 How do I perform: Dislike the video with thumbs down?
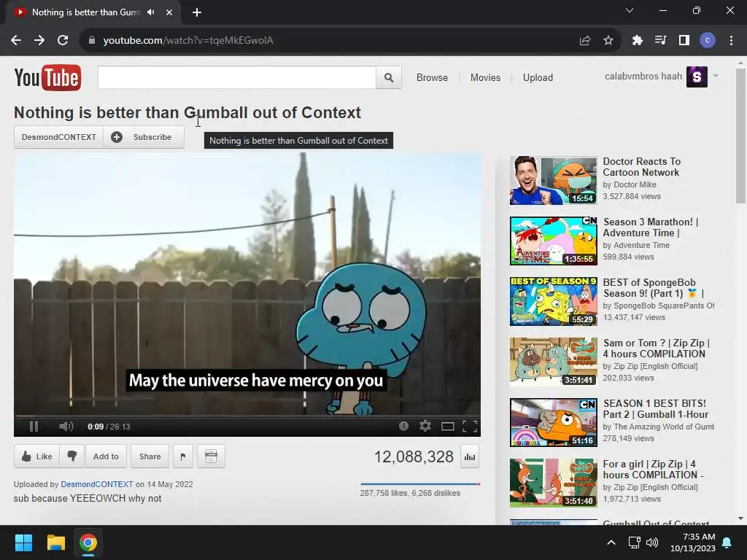point(72,456)
